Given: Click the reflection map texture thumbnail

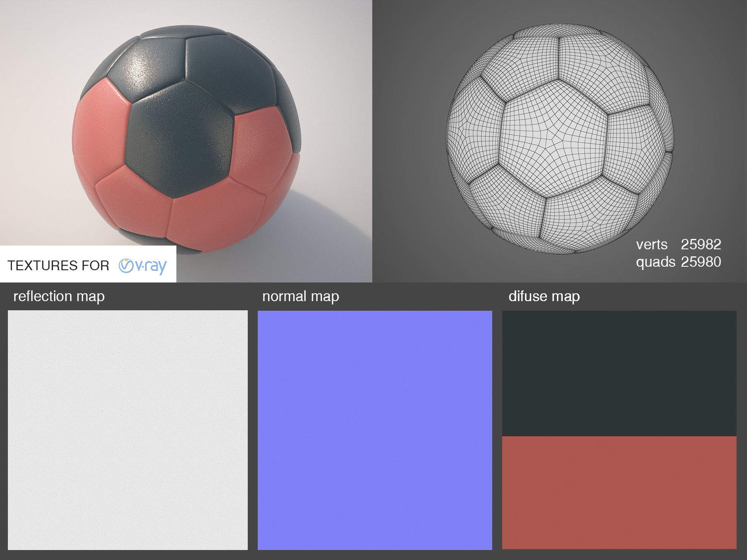Looking at the screenshot, I should click(x=128, y=430).
